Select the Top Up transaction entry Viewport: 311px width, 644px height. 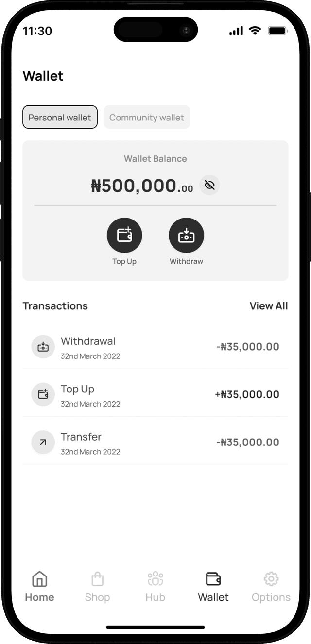click(x=155, y=394)
